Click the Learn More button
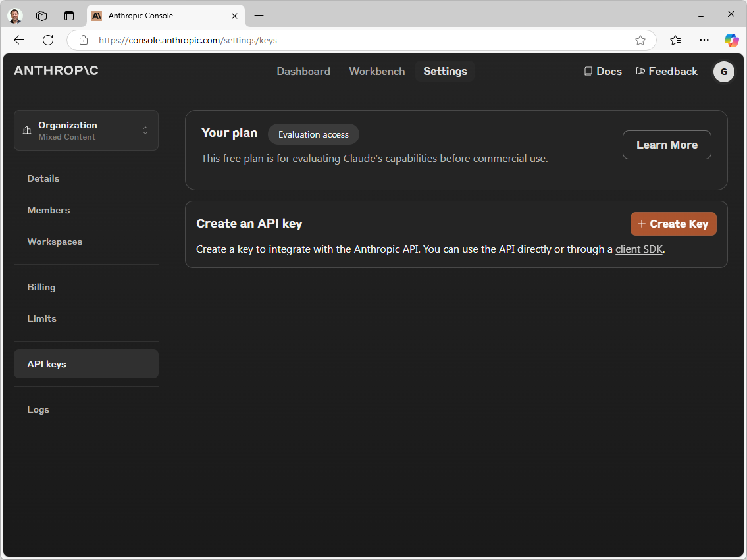This screenshot has height=560, width=747. (666, 145)
